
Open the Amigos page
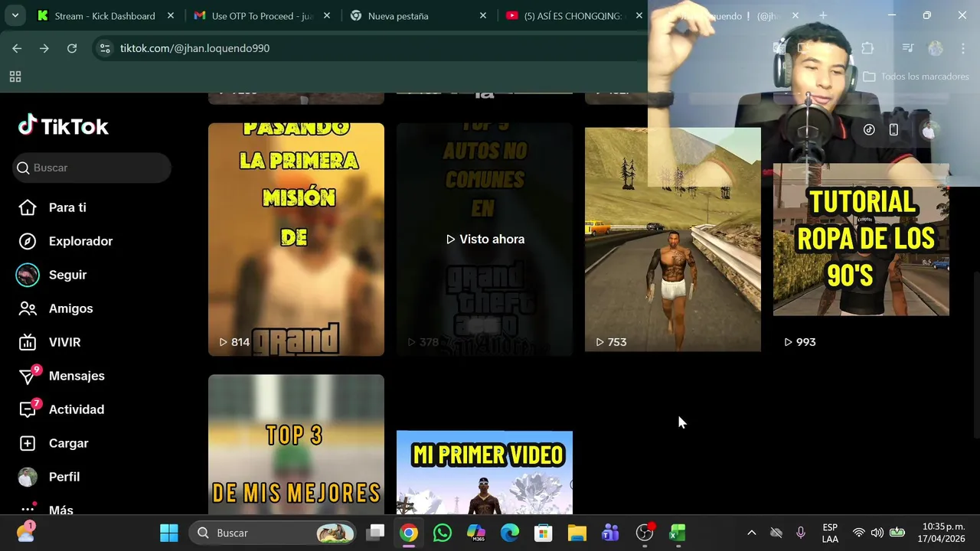55,308
